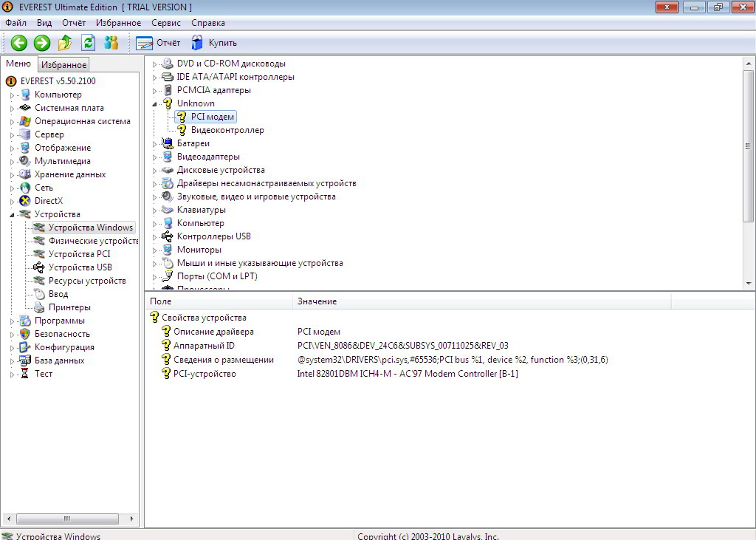Expand the Батареи node

155,144
